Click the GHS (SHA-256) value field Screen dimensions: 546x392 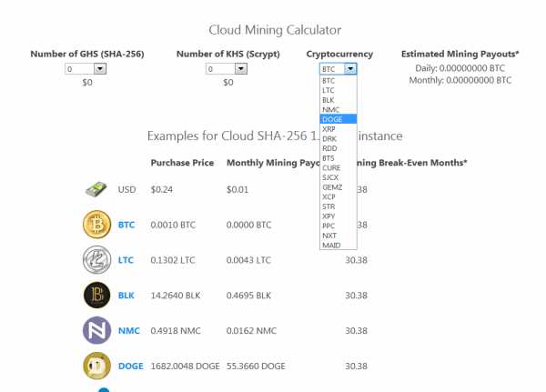tap(79, 69)
